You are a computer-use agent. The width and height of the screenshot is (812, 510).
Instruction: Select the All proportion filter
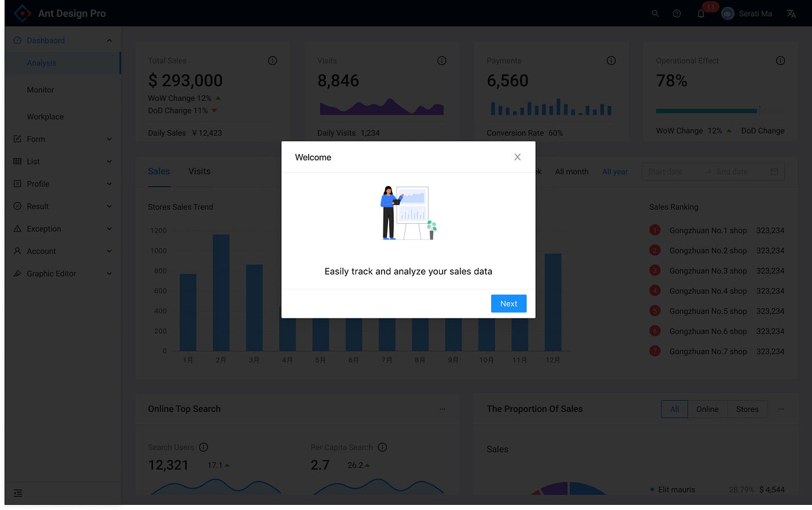674,409
